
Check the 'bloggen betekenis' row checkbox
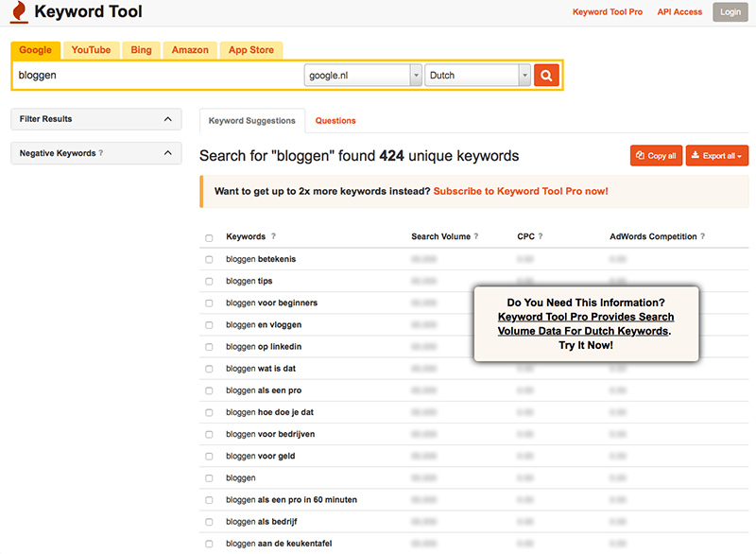(209, 259)
